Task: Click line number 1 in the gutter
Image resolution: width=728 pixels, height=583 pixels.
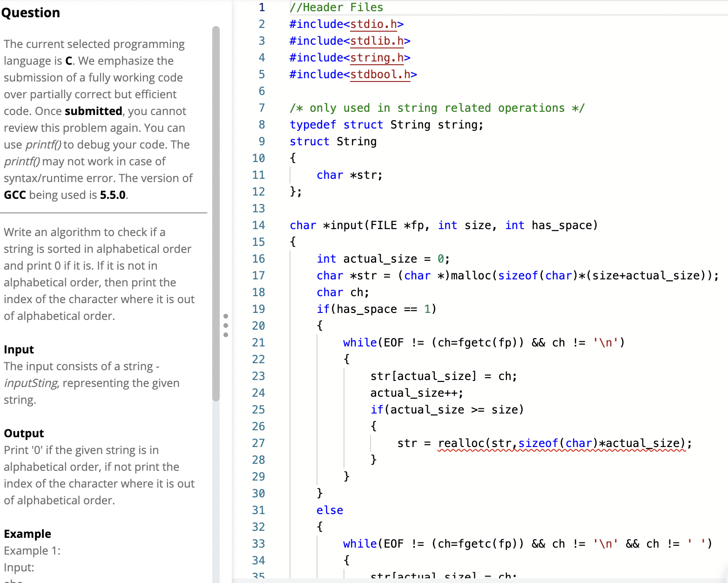Action: pos(262,7)
